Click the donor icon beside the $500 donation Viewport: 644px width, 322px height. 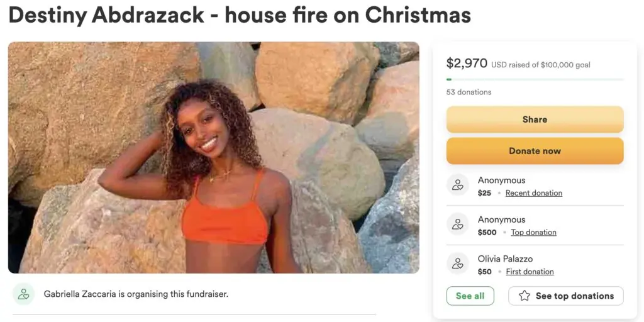(458, 225)
